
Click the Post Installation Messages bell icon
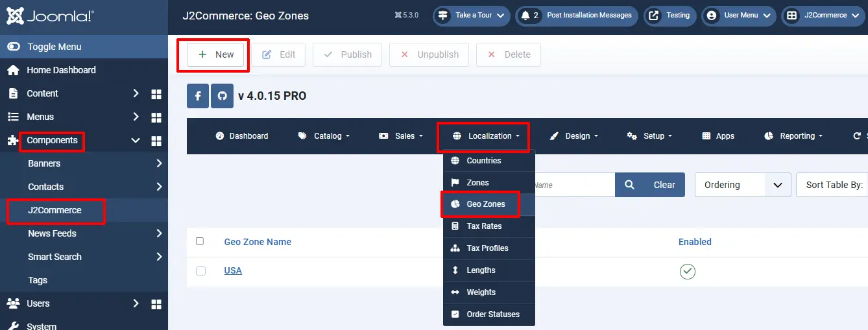525,16
